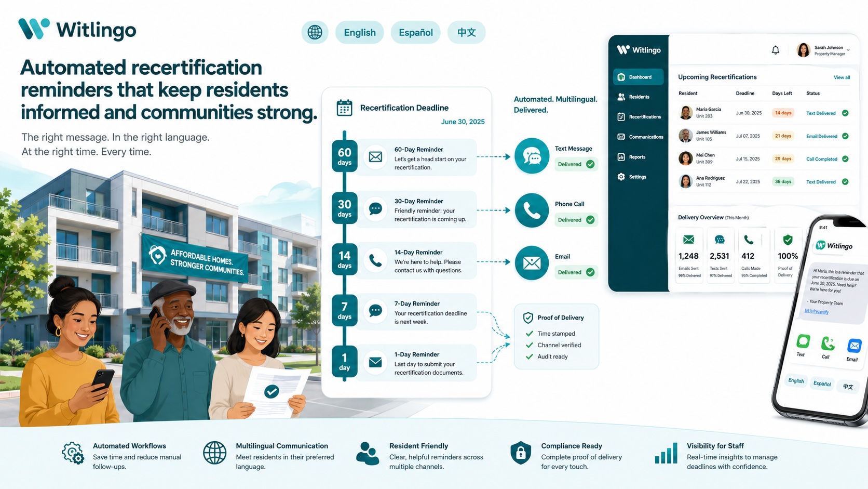Click the Time stamped check mark
868x489 pixels.
pyautogui.click(x=530, y=334)
